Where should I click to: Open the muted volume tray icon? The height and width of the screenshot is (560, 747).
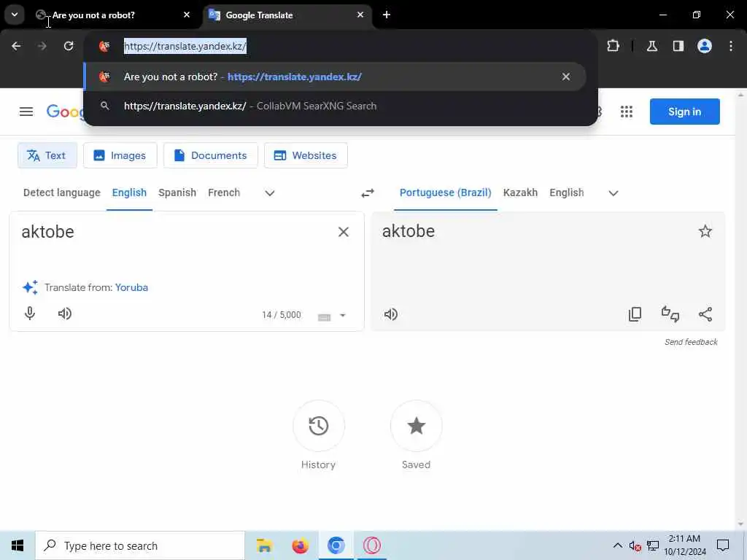tap(635, 545)
